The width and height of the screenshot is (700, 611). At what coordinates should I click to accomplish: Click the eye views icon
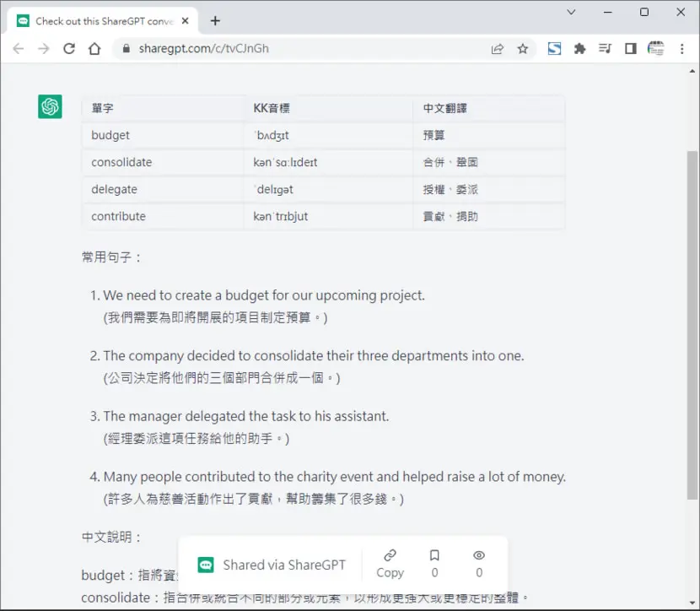point(479,555)
